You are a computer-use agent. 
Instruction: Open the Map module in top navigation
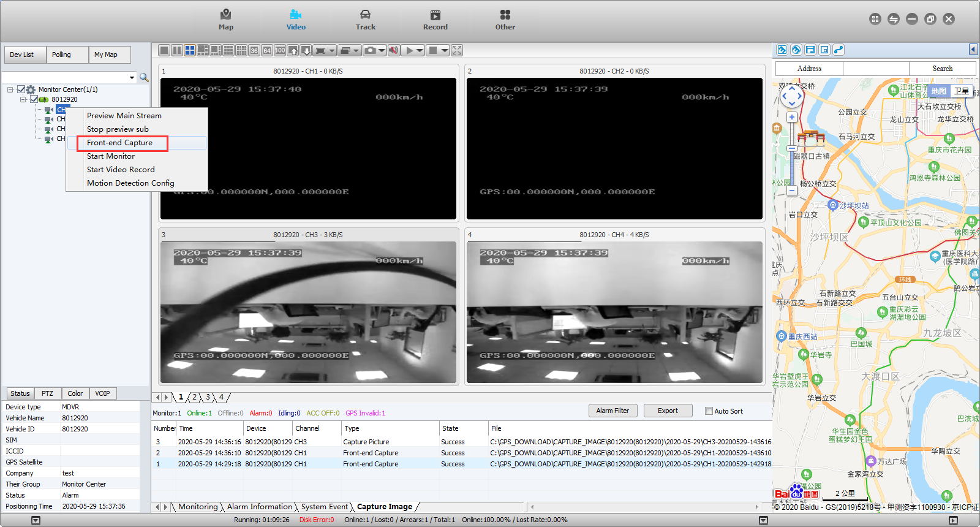click(x=226, y=20)
